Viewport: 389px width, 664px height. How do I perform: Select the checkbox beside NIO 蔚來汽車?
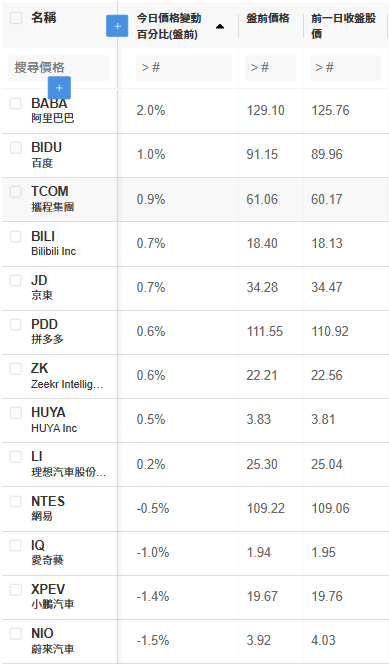click(x=16, y=634)
